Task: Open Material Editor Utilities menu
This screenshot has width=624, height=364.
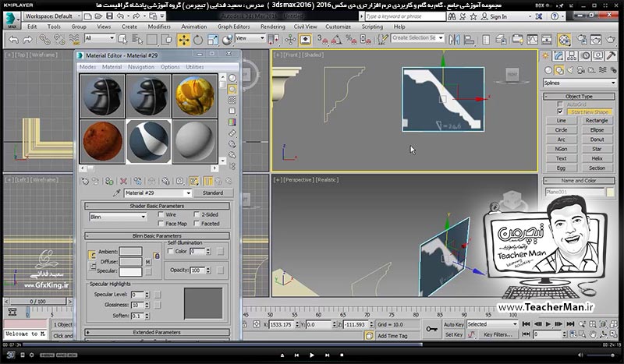Action: pyautogui.click(x=194, y=67)
